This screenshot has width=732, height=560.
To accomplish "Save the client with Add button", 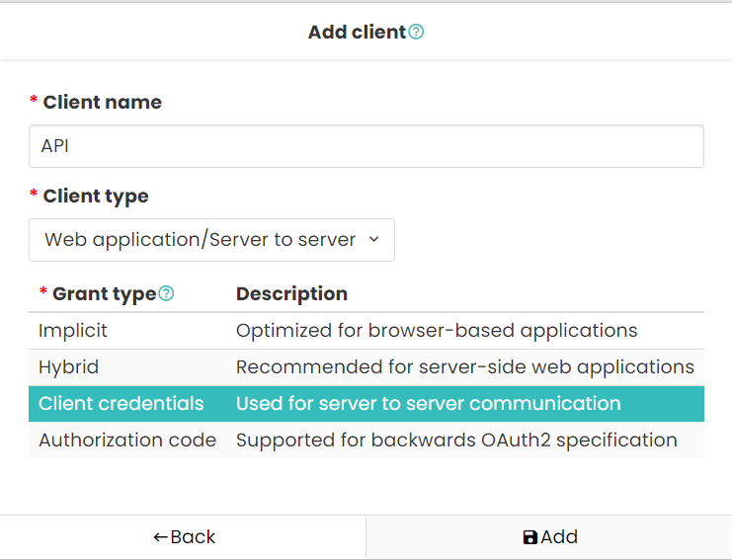I will pyautogui.click(x=549, y=537).
